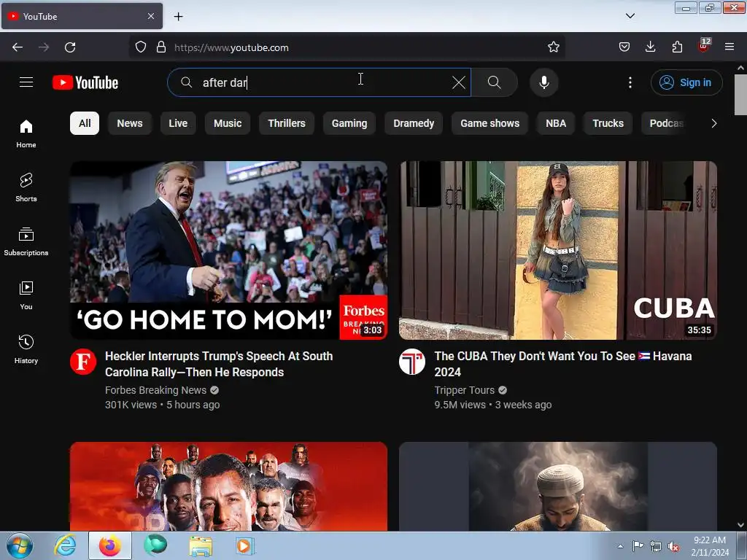Image resolution: width=747 pixels, height=560 pixels.
Task: Click the scrollbar down arrow
Action: (x=741, y=525)
